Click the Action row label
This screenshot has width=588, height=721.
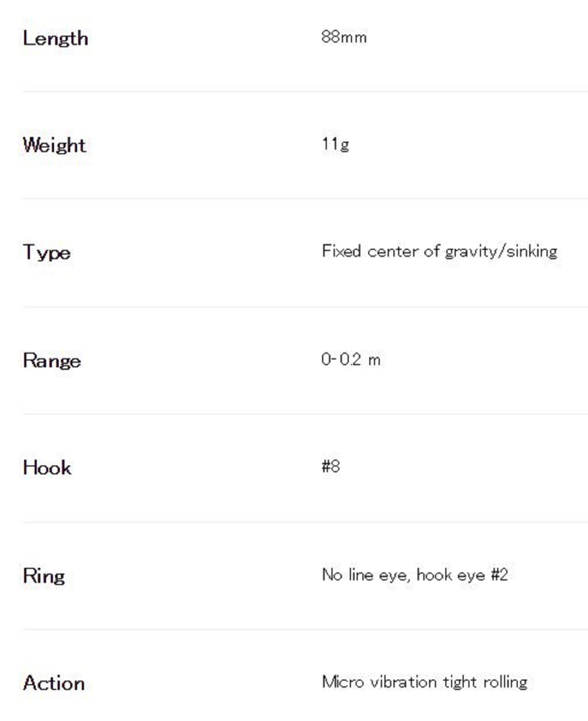(x=54, y=683)
